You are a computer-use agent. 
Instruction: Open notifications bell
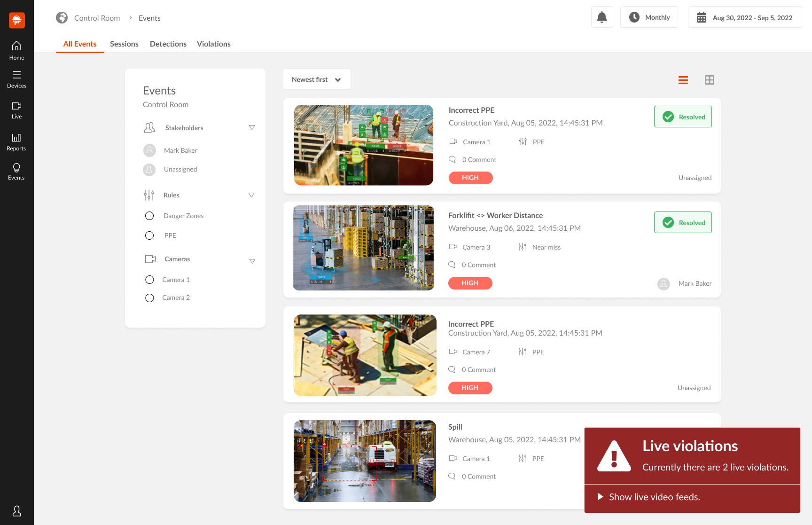click(602, 17)
